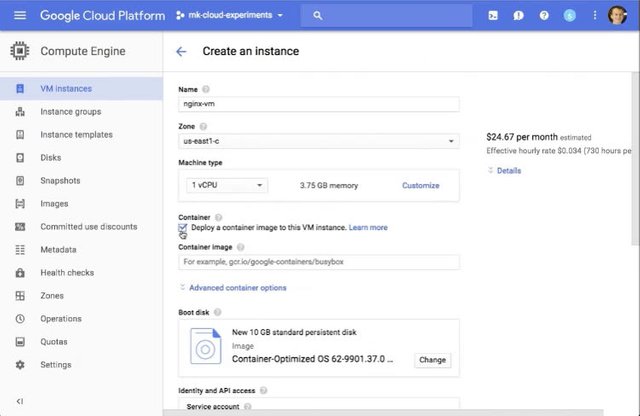The width and height of the screenshot is (640, 416).
Task: Open the vertical three-dot utilities menu
Action: click(x=595, y=16)
